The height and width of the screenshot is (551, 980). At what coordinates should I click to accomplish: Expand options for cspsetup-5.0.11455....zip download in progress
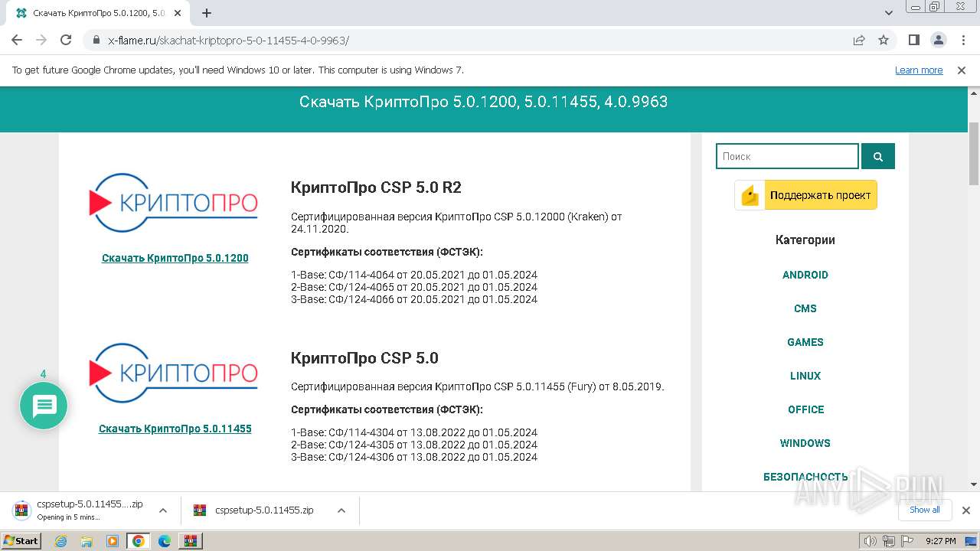pos(162,510)
